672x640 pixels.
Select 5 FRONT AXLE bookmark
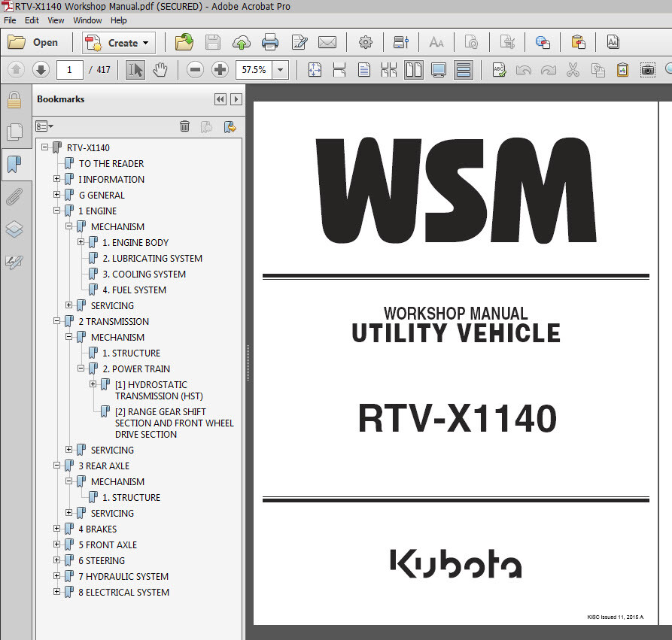coord(108,544)
